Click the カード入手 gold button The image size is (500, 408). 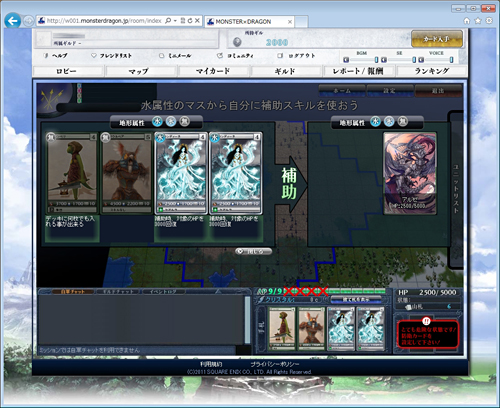tap(437, 39)
